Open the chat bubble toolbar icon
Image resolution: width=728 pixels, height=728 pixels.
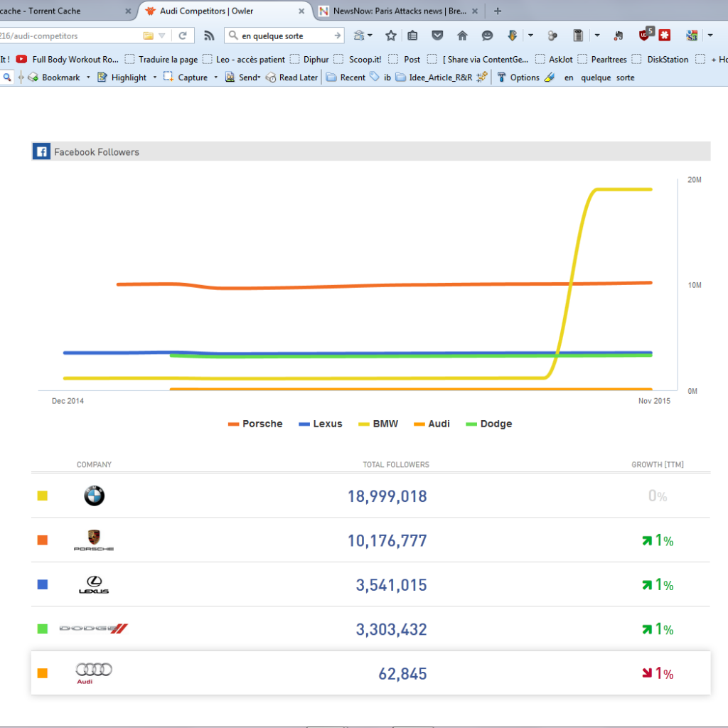coord(487,36)
